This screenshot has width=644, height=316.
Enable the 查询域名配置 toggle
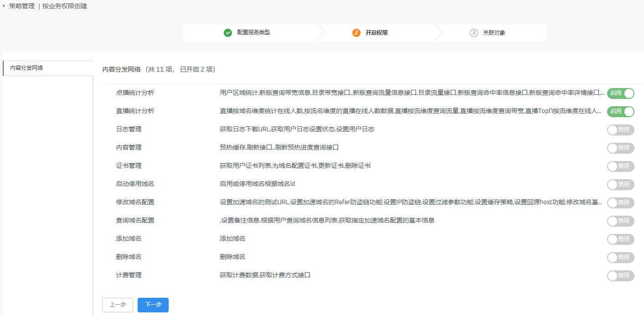tap(620, 221)
